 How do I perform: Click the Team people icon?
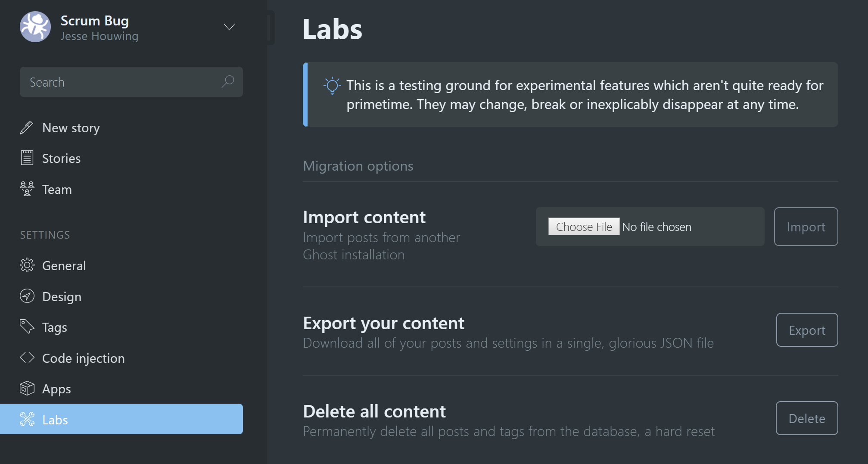point(27,189)
